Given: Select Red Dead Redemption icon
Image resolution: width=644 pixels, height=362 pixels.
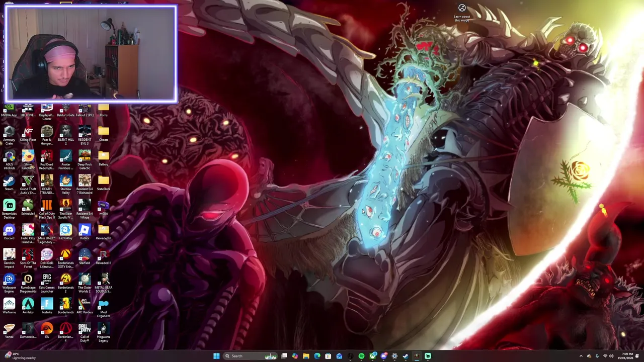Looking at the screenshot, I should tap(47, 160).
